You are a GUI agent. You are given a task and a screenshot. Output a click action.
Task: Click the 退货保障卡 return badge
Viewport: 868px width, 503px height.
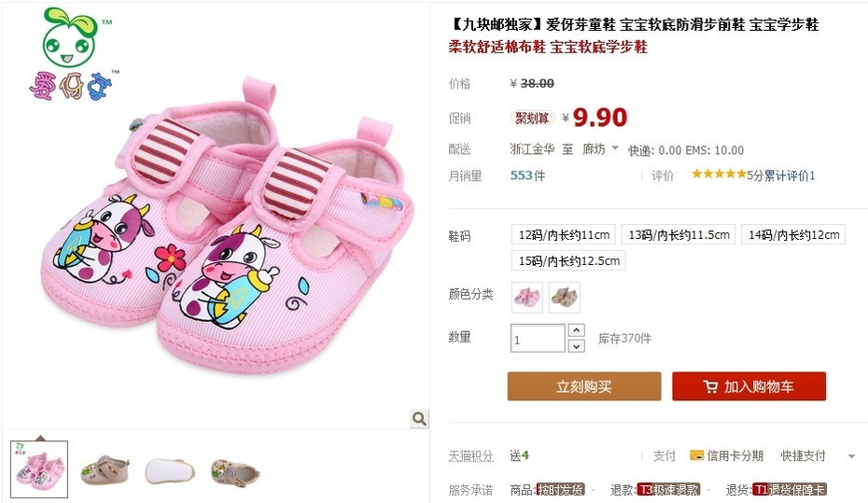[791, 490]
